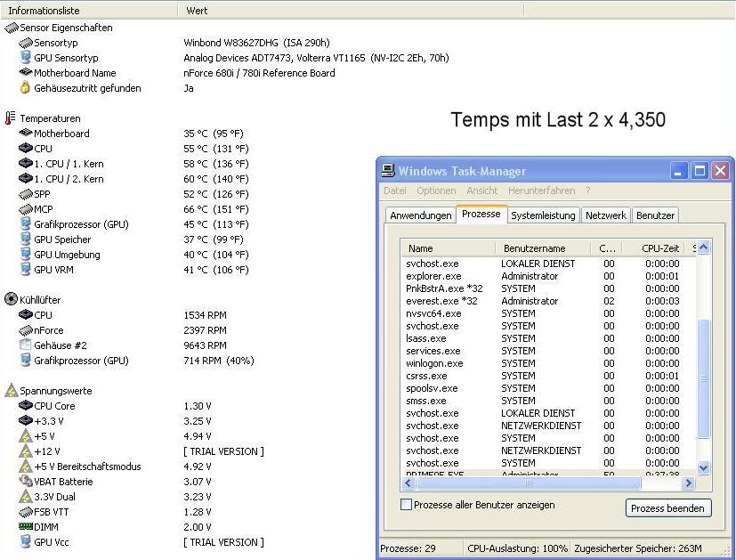The image size is (736, 560).
Task: Open the Optionen menu
Action: [x=436, y=191]
